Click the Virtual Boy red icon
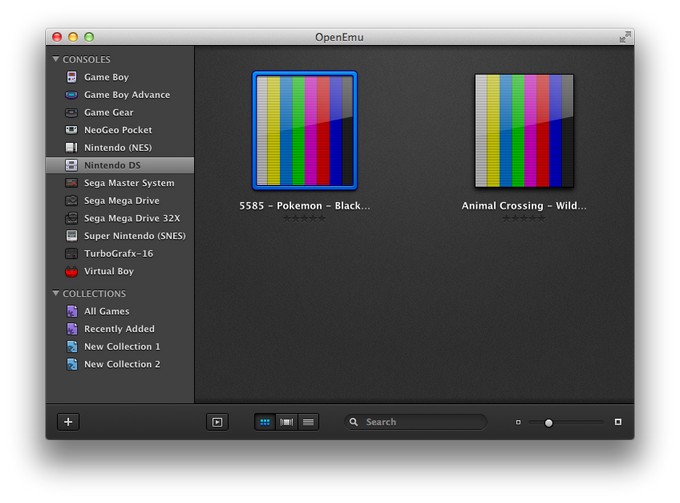Viewport: 680px width, 503px height. coord(71,271)
